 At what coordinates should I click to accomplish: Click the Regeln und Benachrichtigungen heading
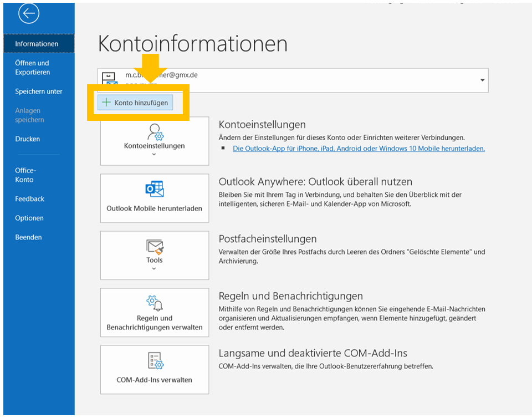(291, 296)
